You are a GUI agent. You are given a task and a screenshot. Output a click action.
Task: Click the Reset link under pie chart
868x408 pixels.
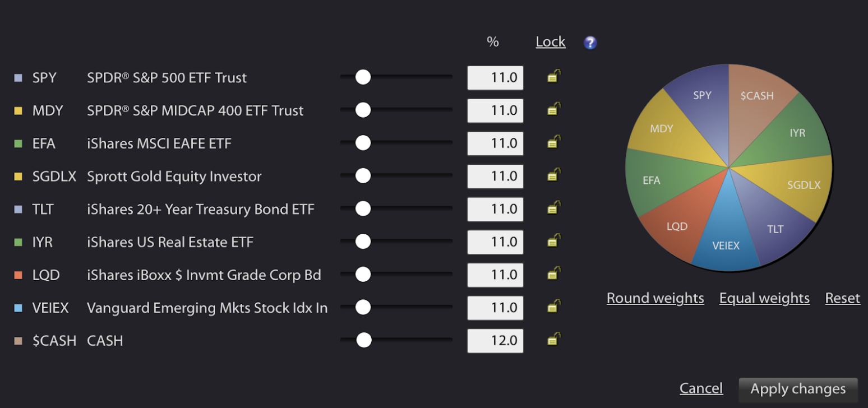[x=842, y=298]
